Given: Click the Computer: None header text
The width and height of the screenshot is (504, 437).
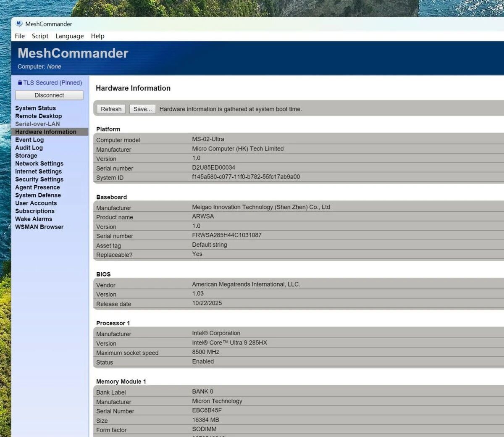Looking at the screenshot, I should (39, 66).
